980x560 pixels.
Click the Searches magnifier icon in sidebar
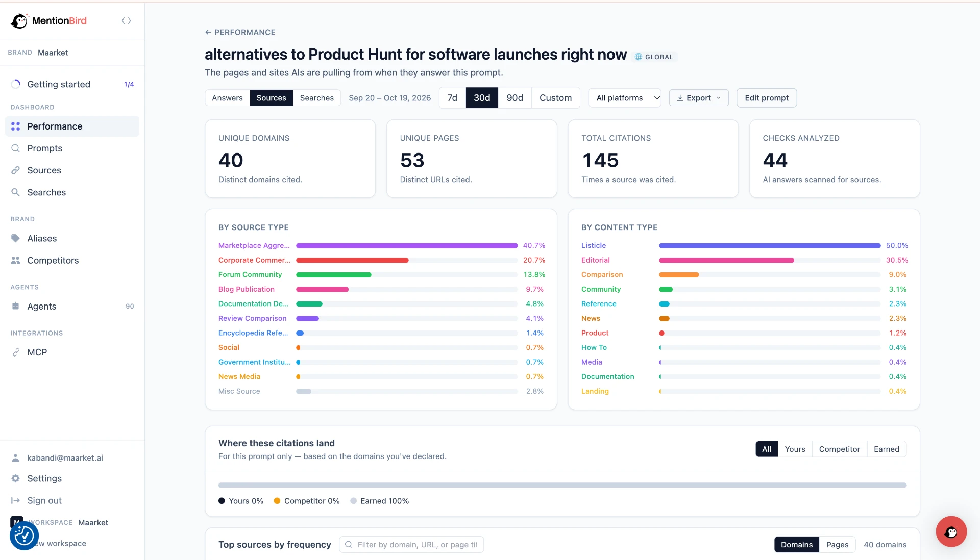tap(16, 192)
